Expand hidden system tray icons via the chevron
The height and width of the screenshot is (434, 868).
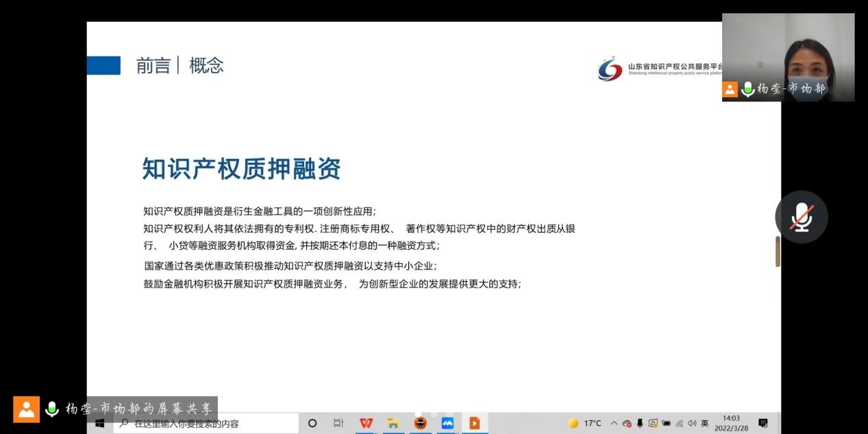point(613,423)
